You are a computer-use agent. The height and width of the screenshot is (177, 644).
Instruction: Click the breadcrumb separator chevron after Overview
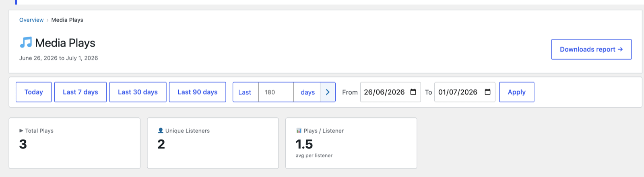[x=47, y=20]
